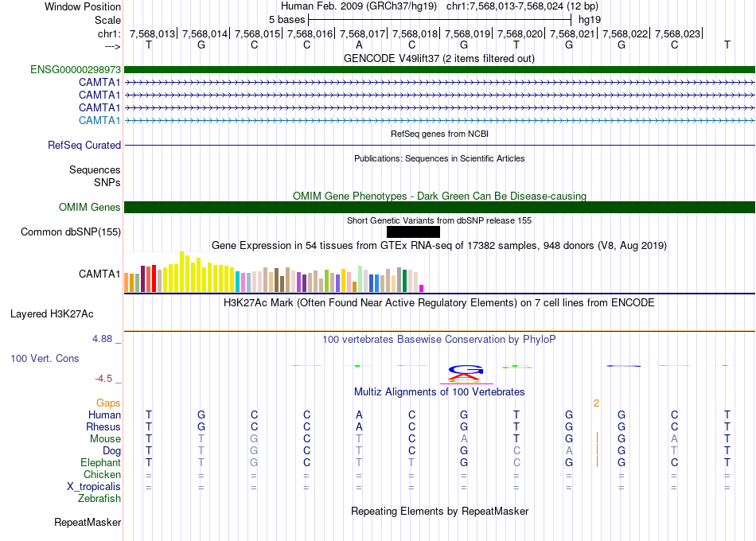Select the Rhesus alignment row label
The height and width of the screenshot is (541, 756).
coord(103,427)
